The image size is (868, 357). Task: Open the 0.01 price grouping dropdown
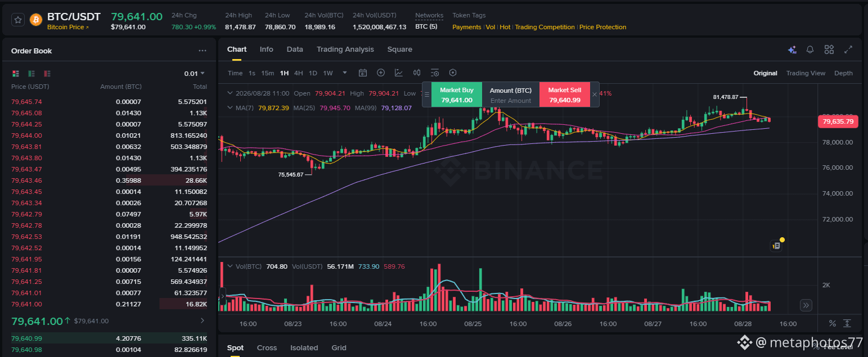pyautogui.click(x=195, y=73)
